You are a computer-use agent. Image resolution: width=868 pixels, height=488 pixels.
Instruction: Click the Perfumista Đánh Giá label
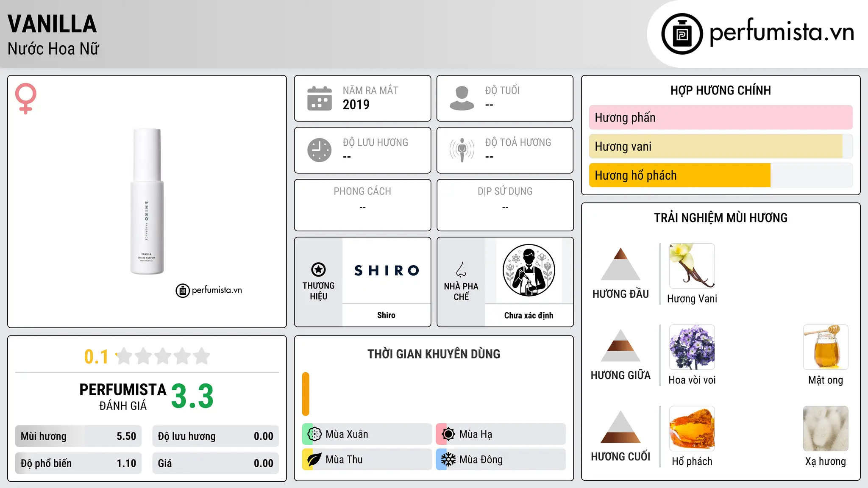pos(123,396)
